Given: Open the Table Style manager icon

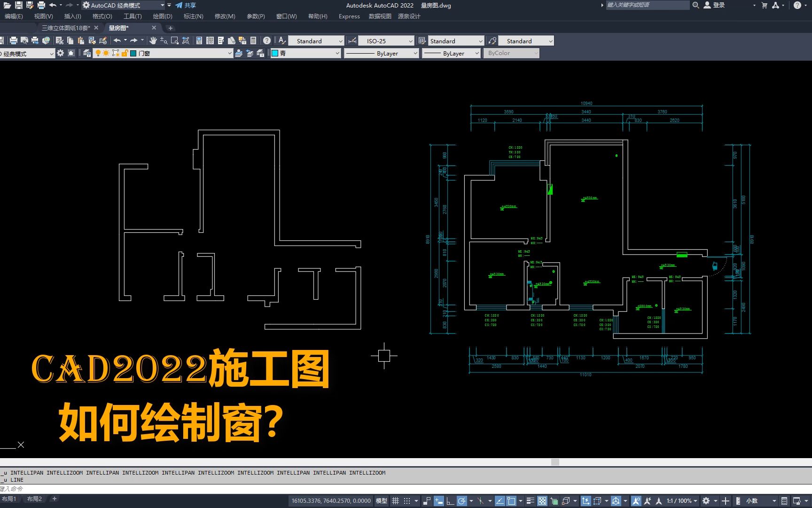Looking at the screenshot, I should point(422,41).
